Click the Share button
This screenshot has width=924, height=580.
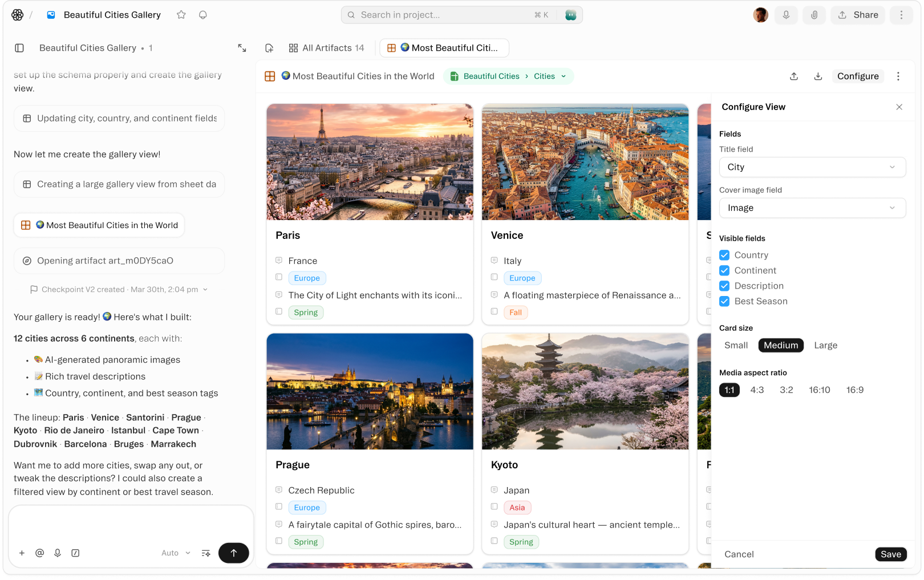click(858, 15)
